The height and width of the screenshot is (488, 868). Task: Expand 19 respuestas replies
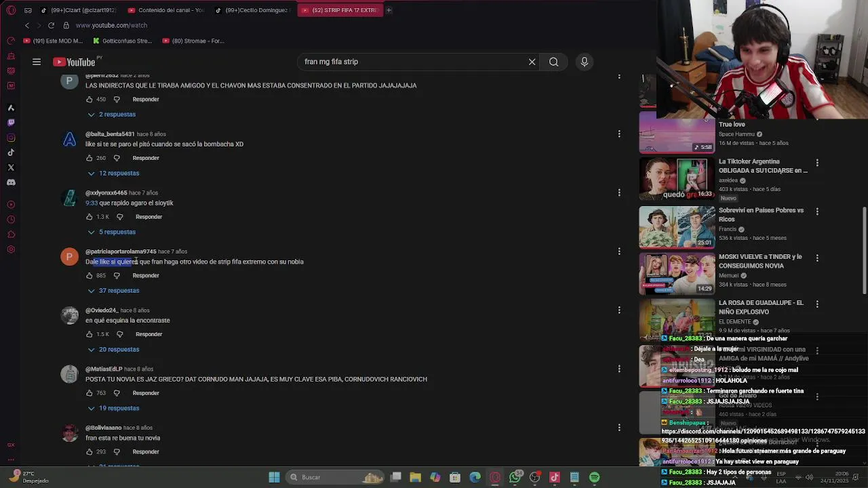pos(113,408)
